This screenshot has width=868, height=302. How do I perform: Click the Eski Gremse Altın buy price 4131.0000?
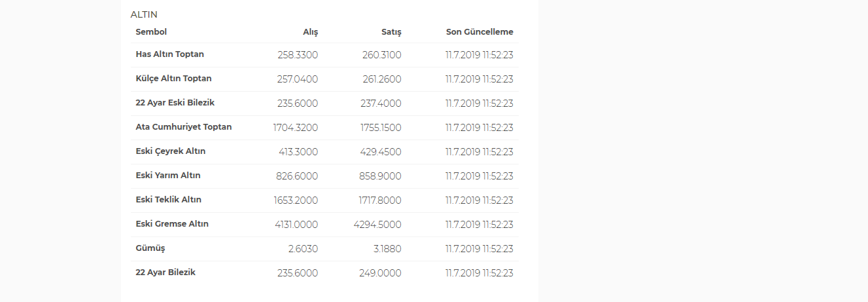pos(296,225)
